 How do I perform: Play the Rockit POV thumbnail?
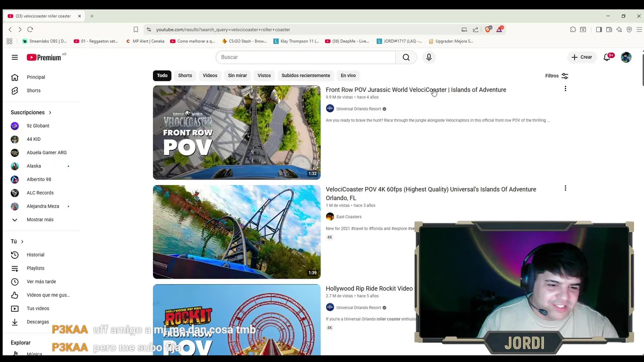pyautogui.click(x=236, y=320)
